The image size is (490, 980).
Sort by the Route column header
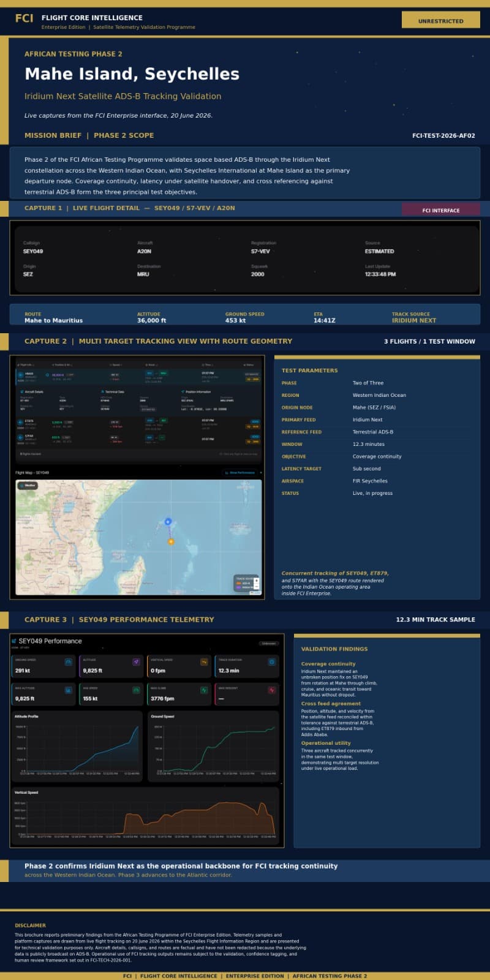tap(150, 364)
